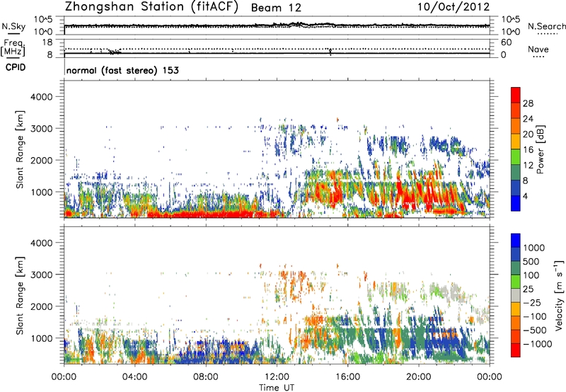Click the "04:00" time tick label
The height and width of the screenshot is (392, 566).
(134, 377)
